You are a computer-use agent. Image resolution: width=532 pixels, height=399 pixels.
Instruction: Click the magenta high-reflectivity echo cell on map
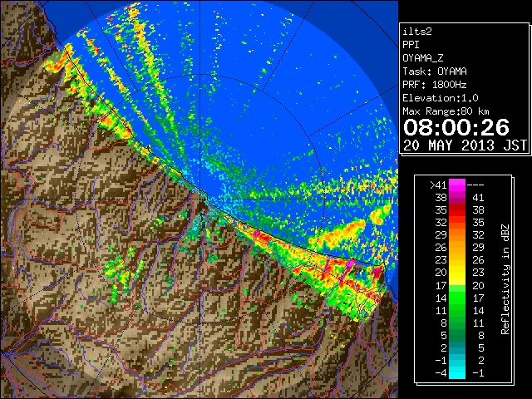(x=351, y=264)
